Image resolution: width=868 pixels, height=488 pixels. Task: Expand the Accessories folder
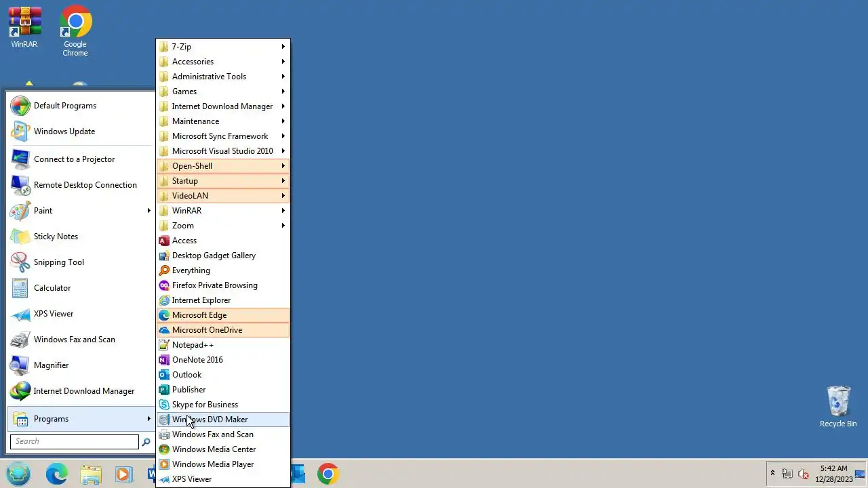tap(223, 62)
